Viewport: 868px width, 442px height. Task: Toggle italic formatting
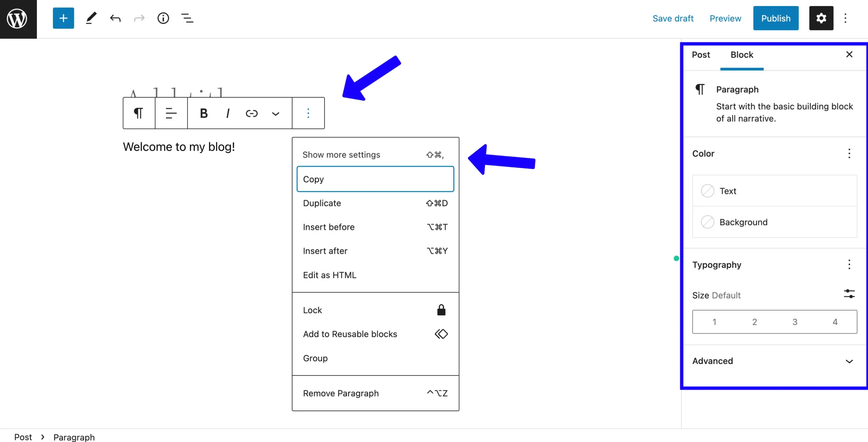[x=228, y=113]
